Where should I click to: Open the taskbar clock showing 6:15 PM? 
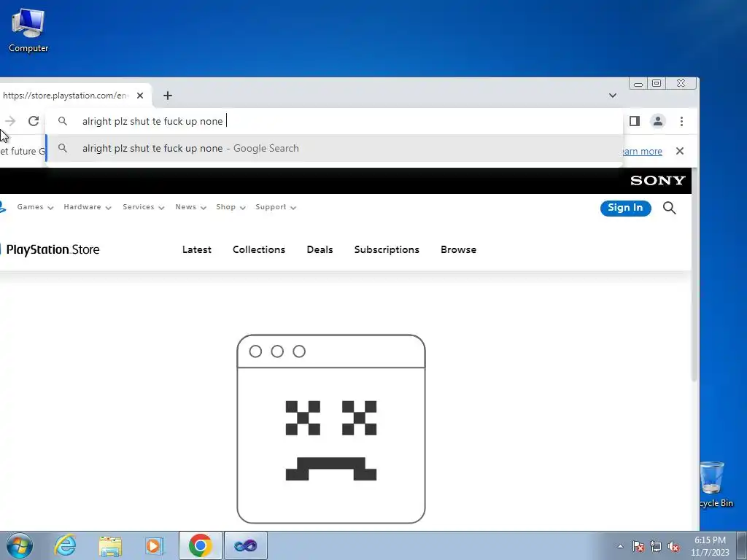point(710,546)
